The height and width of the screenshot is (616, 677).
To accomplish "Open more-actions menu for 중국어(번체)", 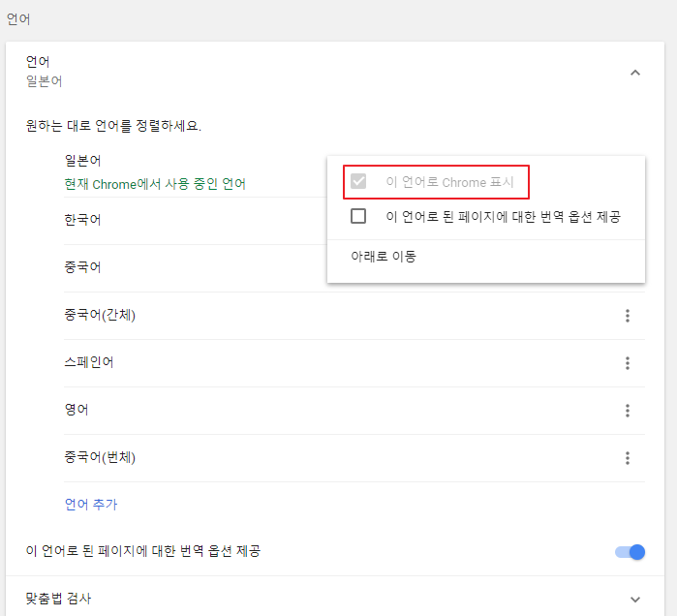I will tap(628, 457).
